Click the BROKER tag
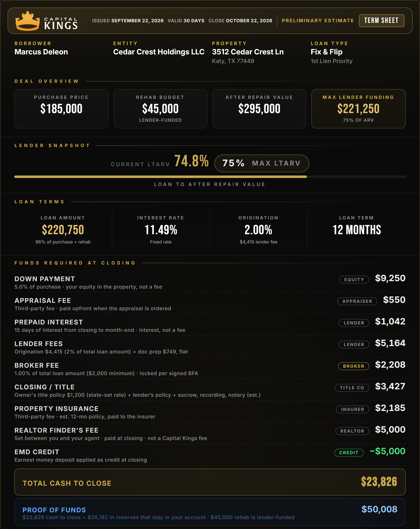The image size is (420, 529). [353, 366]
